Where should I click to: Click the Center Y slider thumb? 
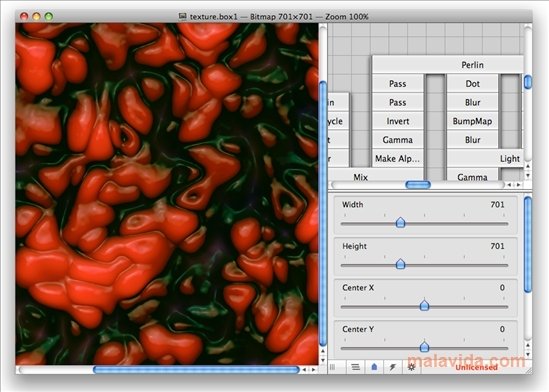[424, 347]
